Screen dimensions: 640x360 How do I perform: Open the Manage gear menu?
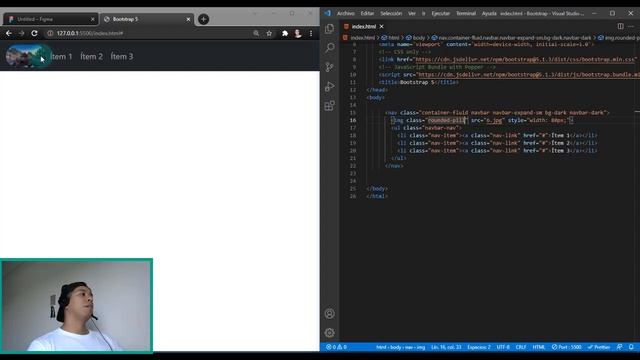click(329, 333)
